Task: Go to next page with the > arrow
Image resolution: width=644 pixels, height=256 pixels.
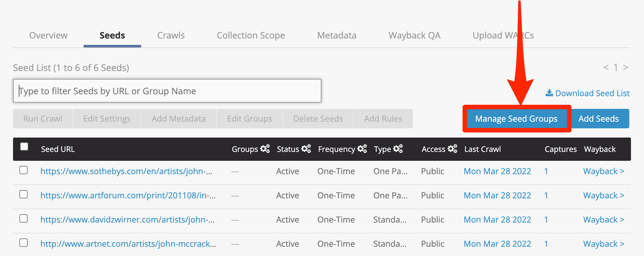Action: click(x=625, y=67)
